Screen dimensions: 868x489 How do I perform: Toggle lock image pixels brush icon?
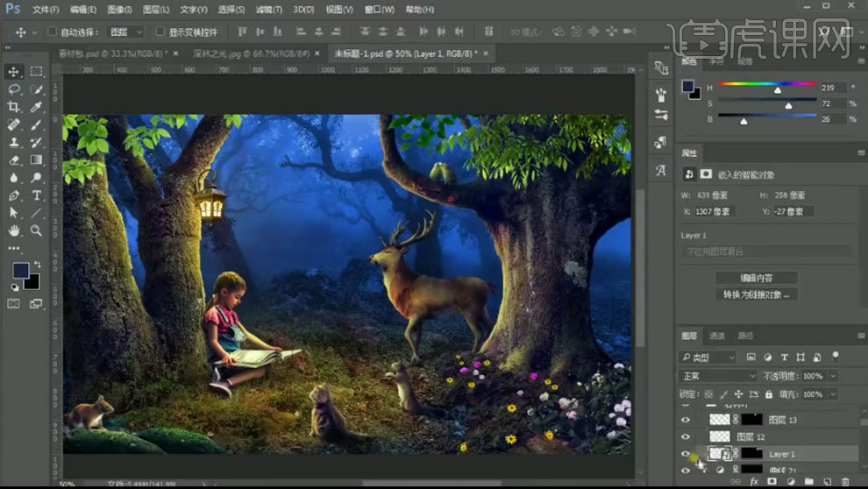(x=723, y=394)
